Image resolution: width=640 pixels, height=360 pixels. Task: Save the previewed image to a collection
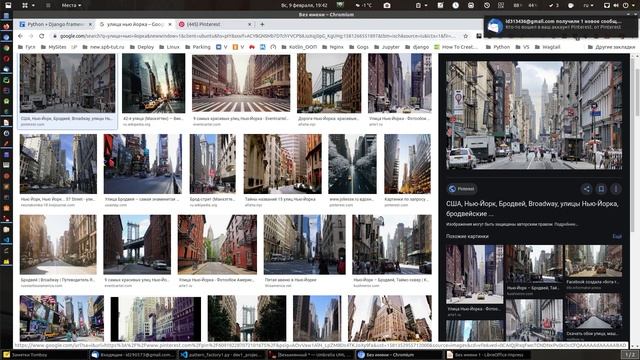[x=601, y=189]
